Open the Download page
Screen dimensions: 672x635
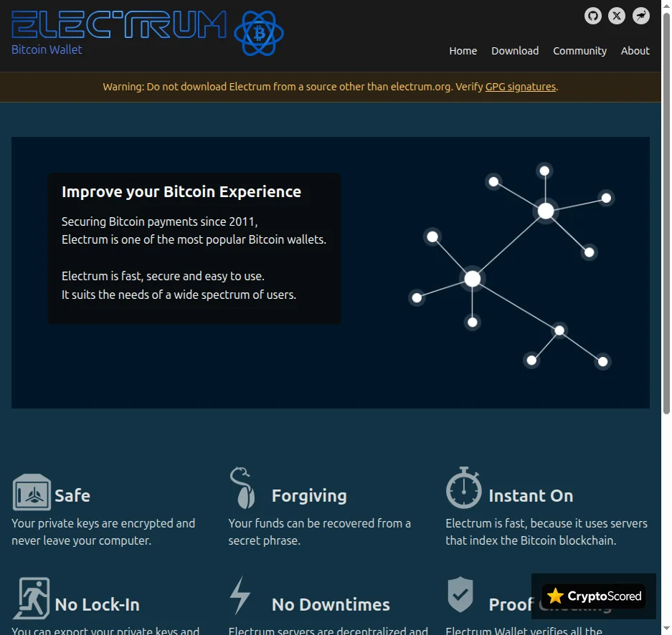515,51
